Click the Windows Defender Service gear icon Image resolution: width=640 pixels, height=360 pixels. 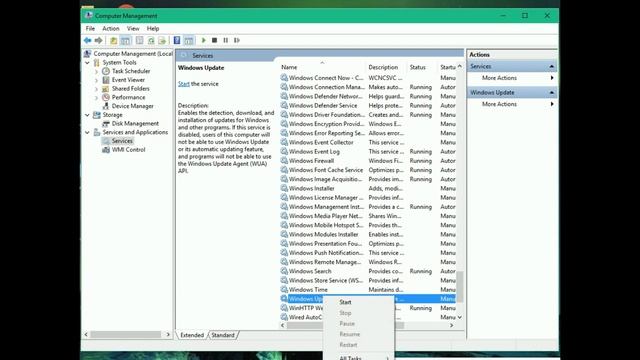click(x=284, y=105)
